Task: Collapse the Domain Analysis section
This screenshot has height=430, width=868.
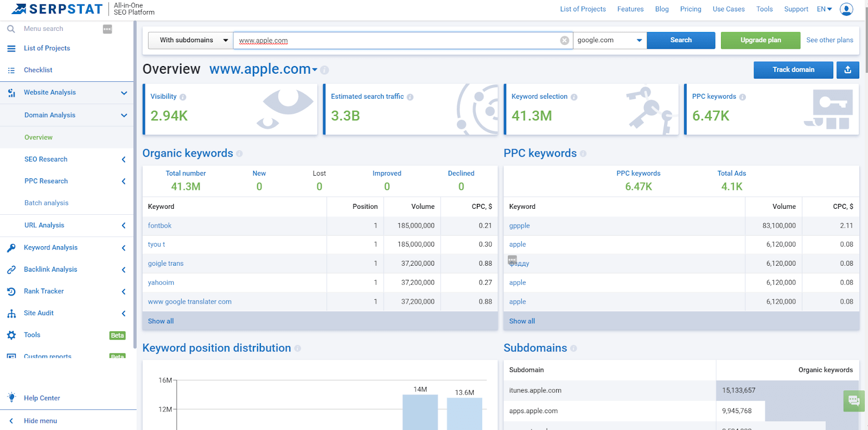Action: point(124,115)
